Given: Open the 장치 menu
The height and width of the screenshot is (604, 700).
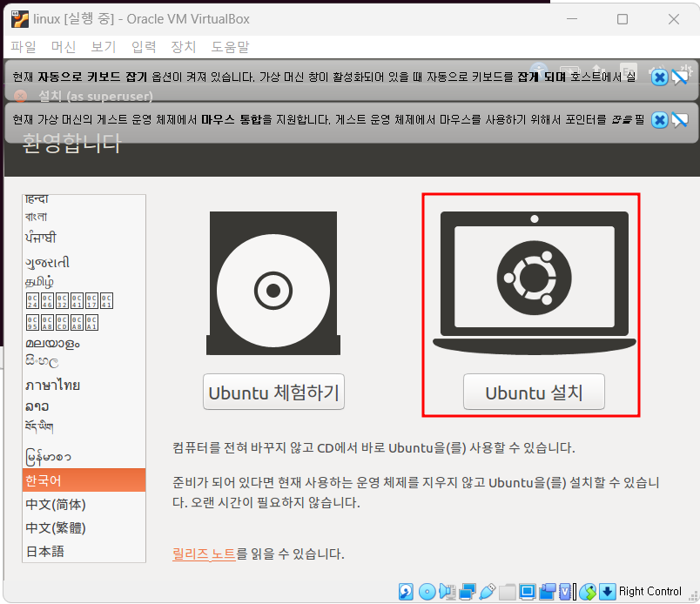Looking at the screenshot, I should click(184, 46).
